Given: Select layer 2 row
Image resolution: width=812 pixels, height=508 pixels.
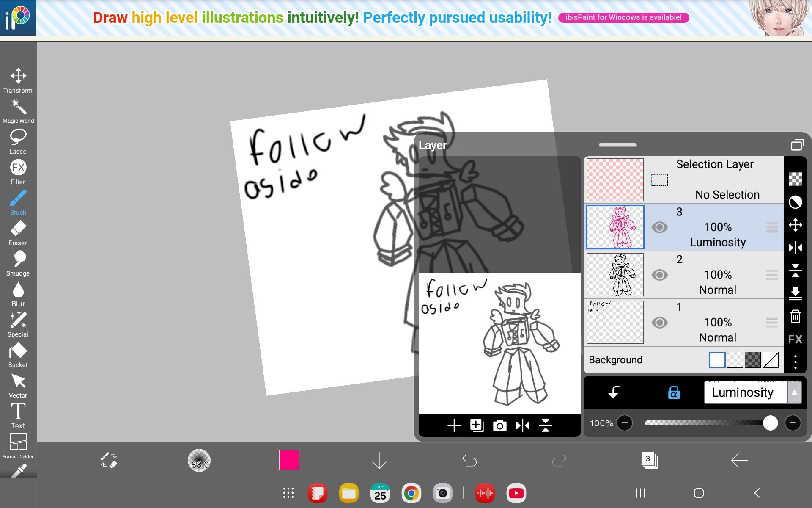Looking at the screenshot, I should [685, 275].
